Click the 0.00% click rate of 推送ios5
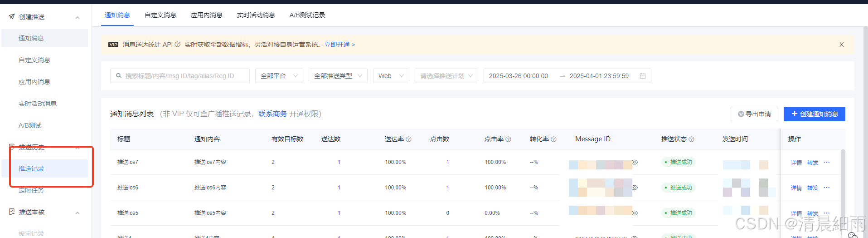The image size is (868, 238). point(492,213)
